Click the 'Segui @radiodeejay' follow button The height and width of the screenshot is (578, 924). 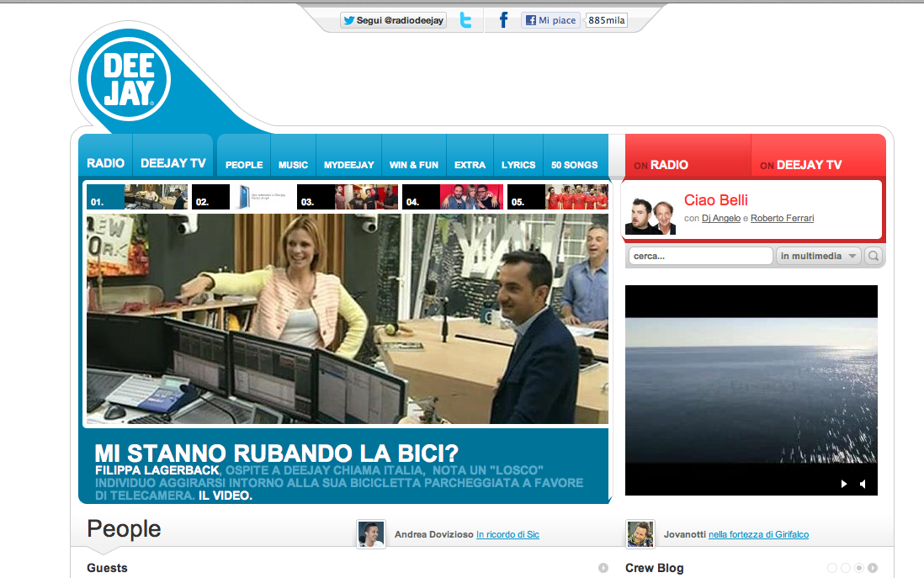(393, 21)
